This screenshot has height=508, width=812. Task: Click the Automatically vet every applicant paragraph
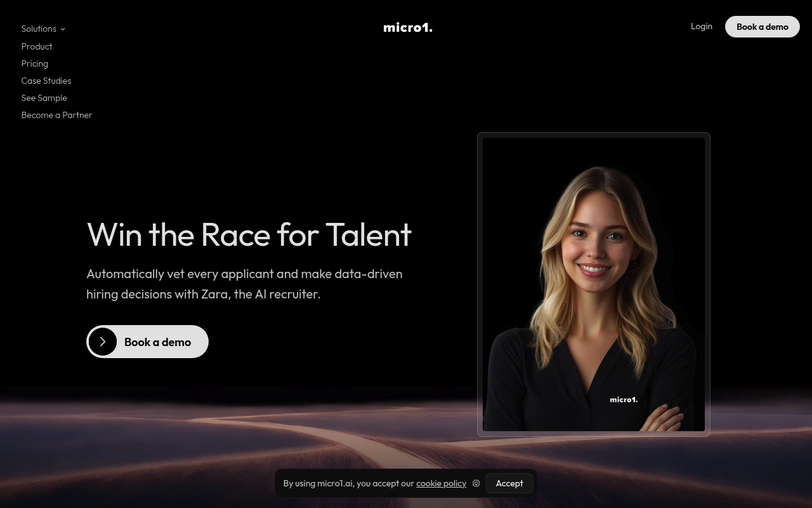[x=244, y=284]
